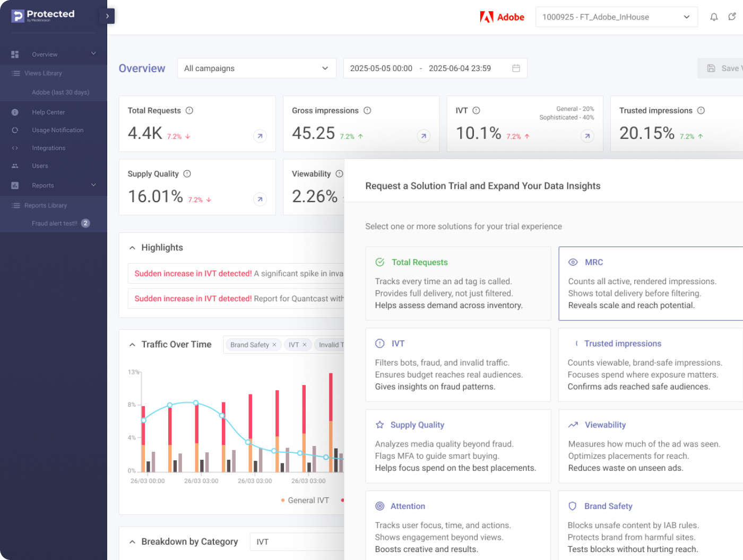Open the account selector dropdown

pyautogui.click(x=616, y=17)
